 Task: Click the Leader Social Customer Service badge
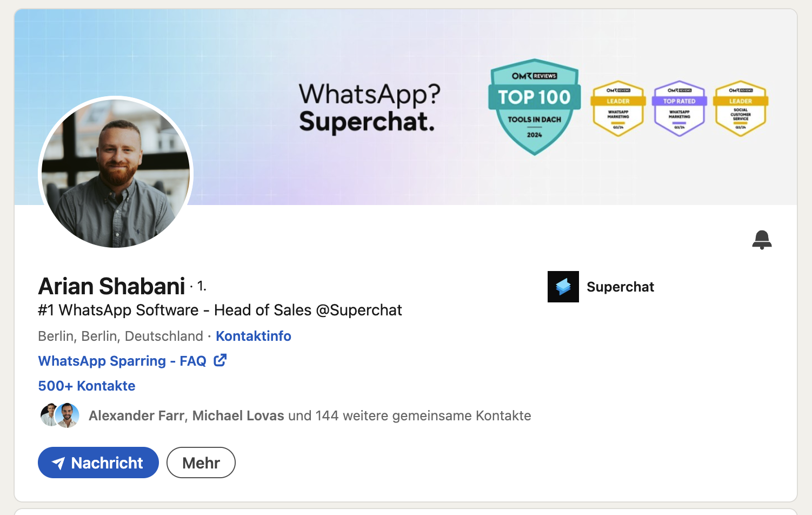click(x=741, y=108)
